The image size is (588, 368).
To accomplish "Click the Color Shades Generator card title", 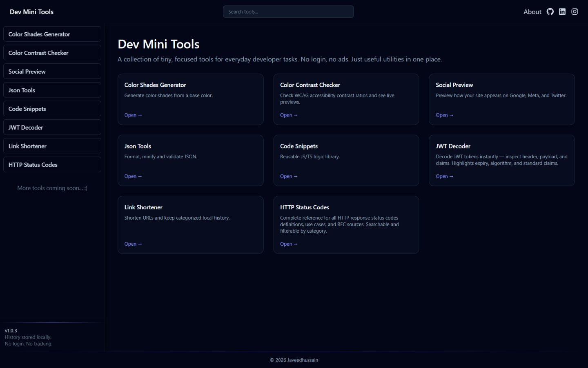I will point(155,85).
